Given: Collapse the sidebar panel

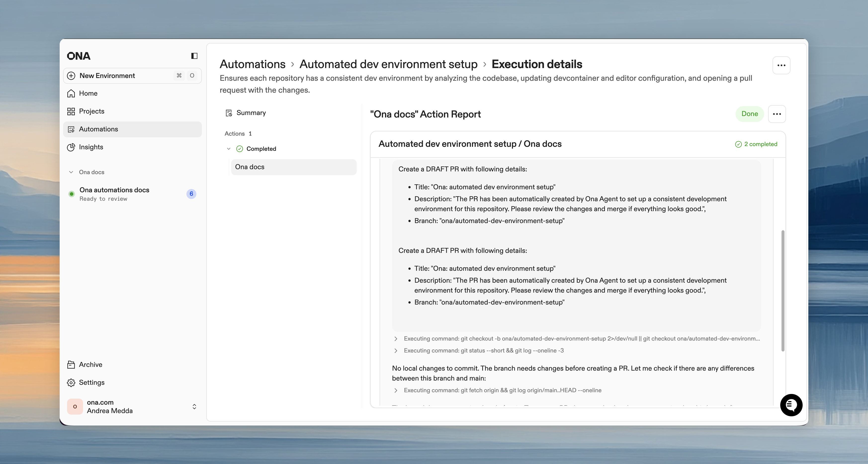Looking at the screenshot, I should [x=194, y=56].
